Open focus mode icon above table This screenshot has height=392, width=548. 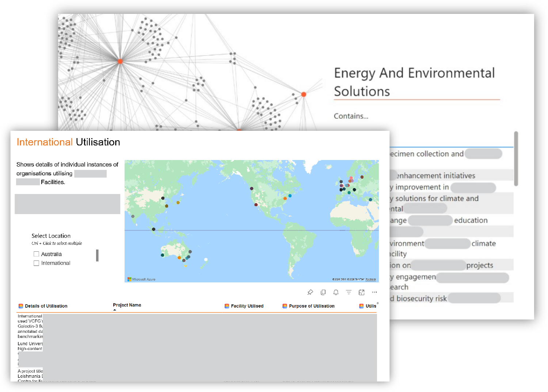tap(362, 292)
